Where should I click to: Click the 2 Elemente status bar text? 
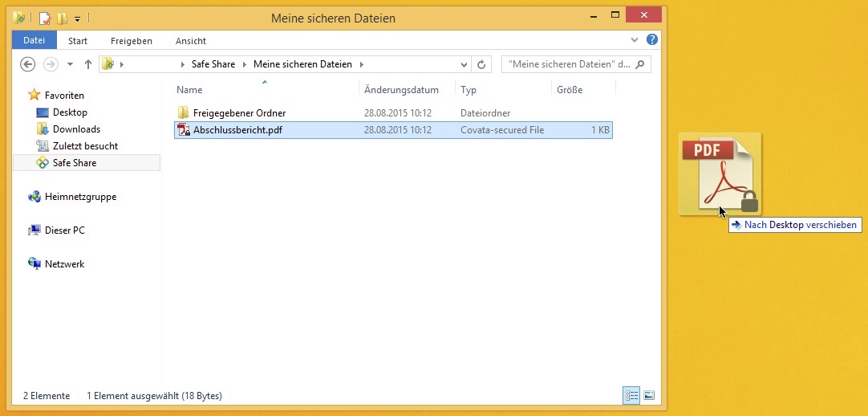tap(47, 395)
